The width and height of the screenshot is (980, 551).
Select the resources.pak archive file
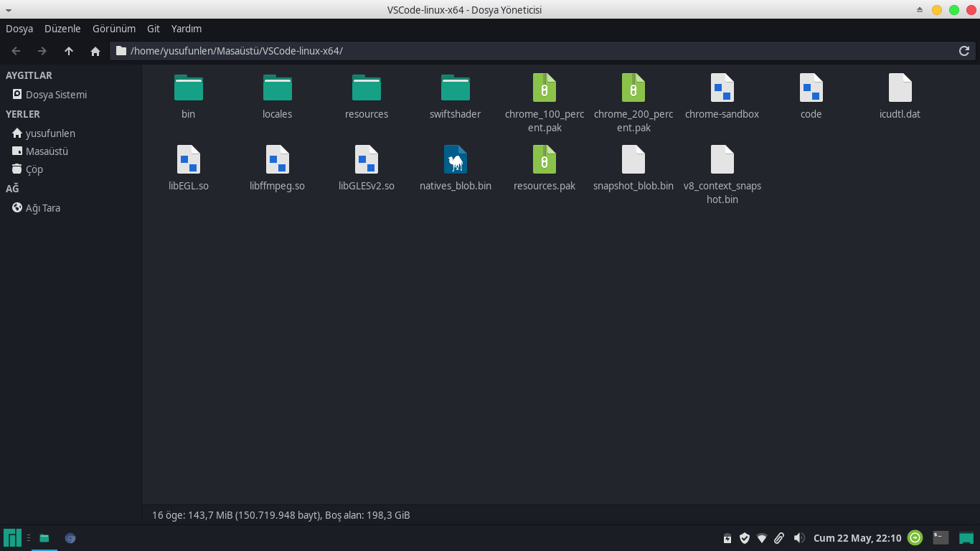(x=545, y=159)
